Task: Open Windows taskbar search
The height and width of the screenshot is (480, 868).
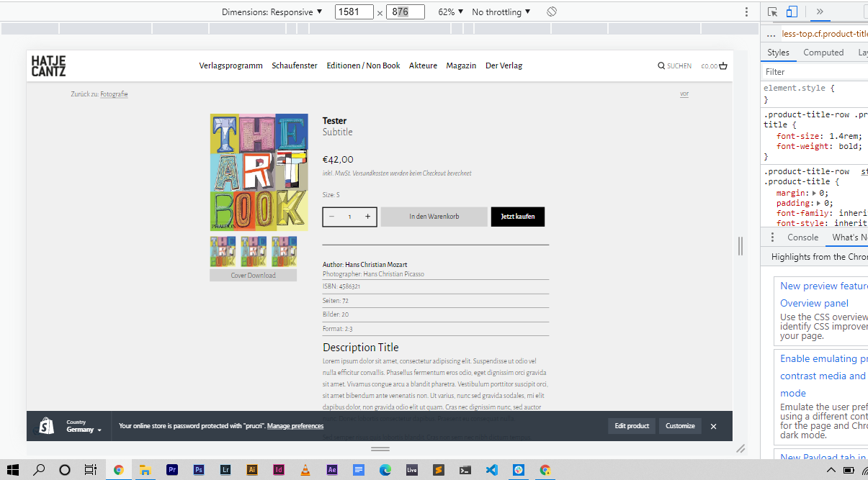Action: (39, 470)
